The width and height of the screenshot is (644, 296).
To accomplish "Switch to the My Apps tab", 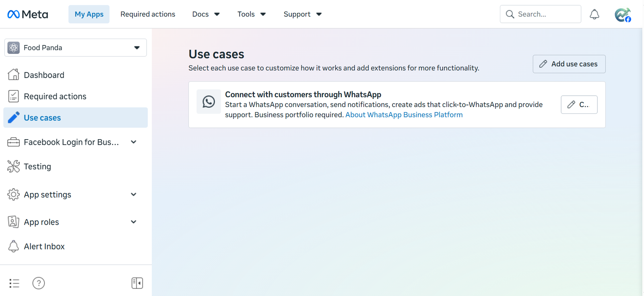I will 89,14.
